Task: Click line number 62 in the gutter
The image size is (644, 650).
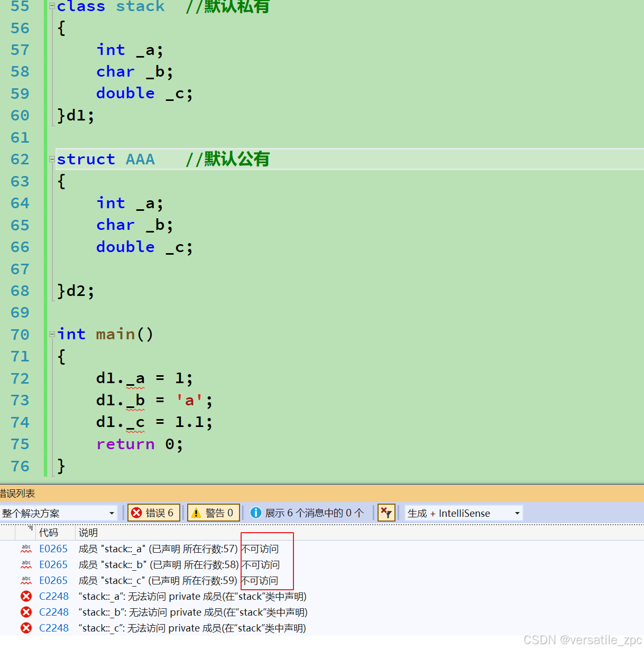Action: point(20,160)
